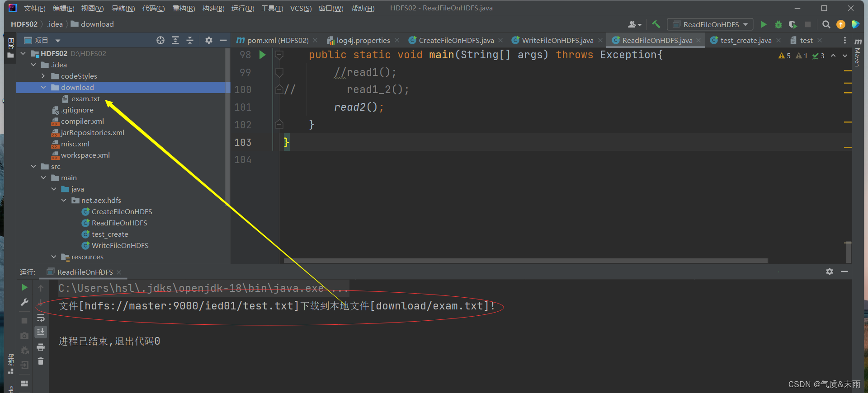Rerun ReadFileOnHDFS in run panel

[x=24, y=287]
